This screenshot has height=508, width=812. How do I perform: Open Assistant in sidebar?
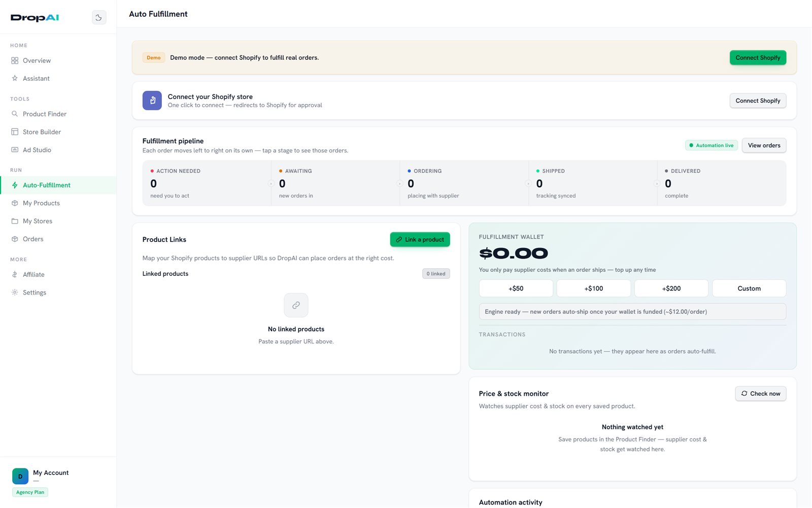[x=58, y=78]
